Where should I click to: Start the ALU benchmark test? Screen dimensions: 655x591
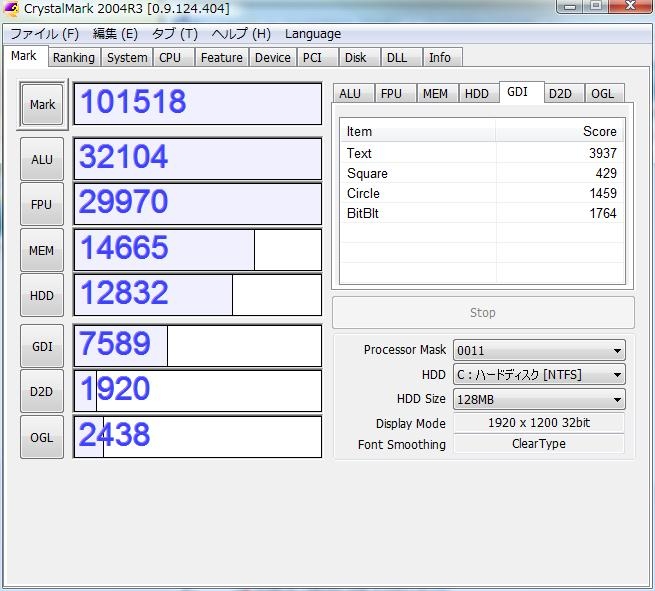tap(42, 159)
